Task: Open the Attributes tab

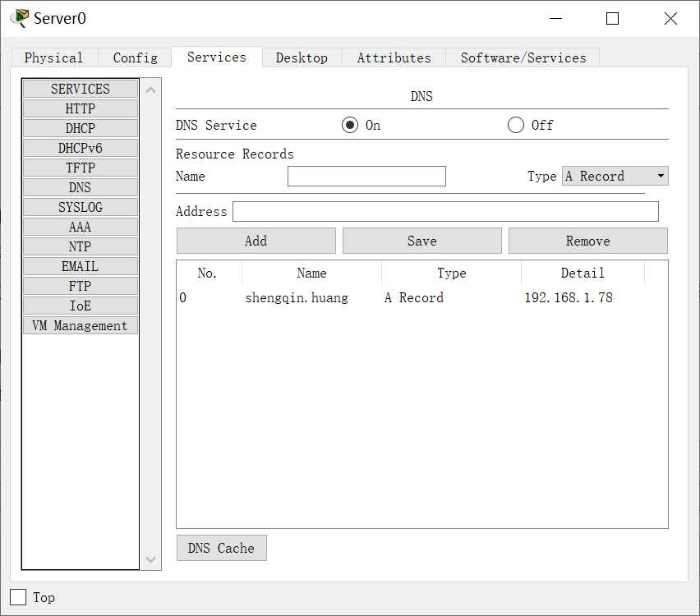Action: click(x=394, y=57)
